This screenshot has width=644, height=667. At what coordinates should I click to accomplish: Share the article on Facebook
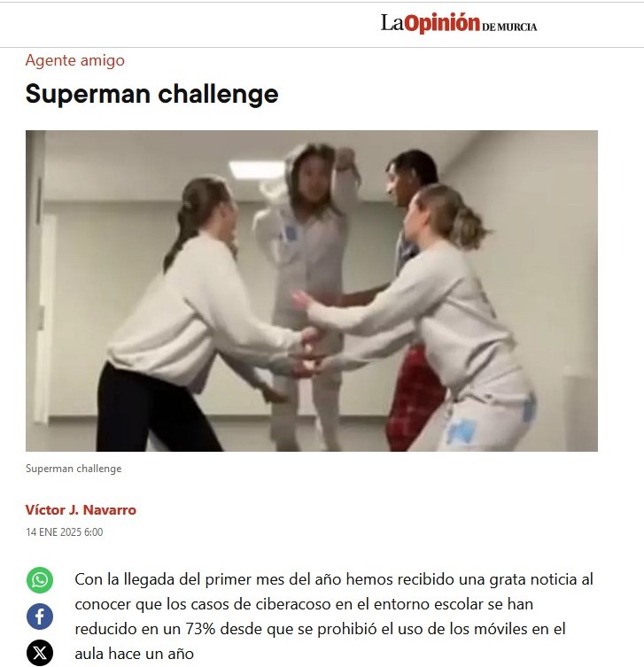coord(40,617)
